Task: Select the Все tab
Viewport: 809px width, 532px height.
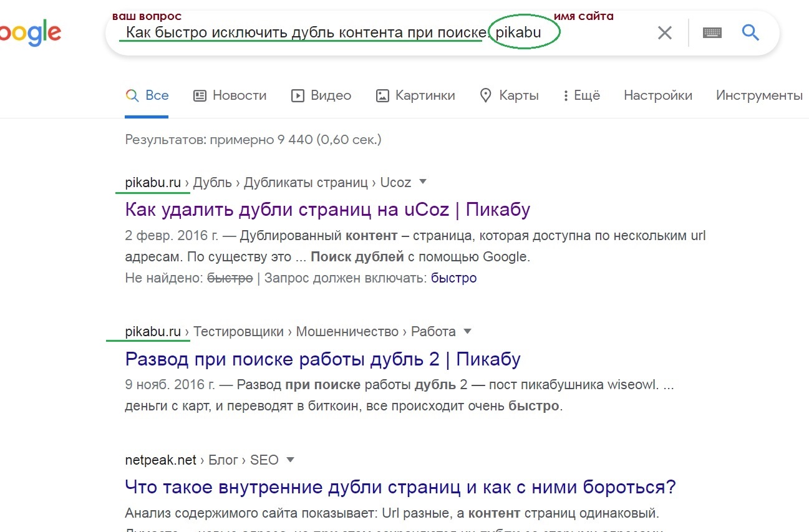Action: coord(147,95)
